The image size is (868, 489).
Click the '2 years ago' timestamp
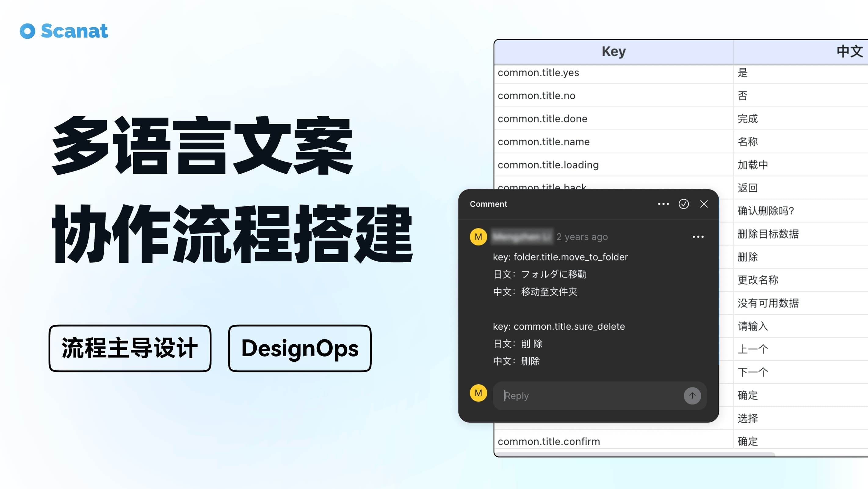pos(582,237)
